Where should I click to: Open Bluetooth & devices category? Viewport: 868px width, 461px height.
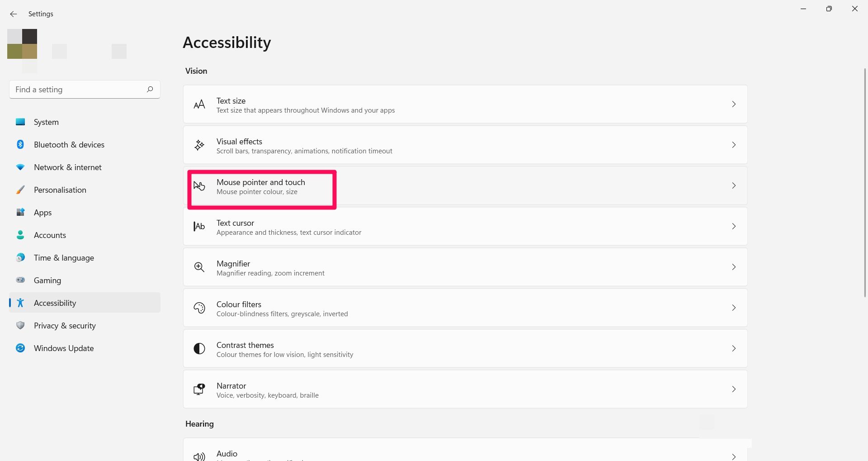69,145
